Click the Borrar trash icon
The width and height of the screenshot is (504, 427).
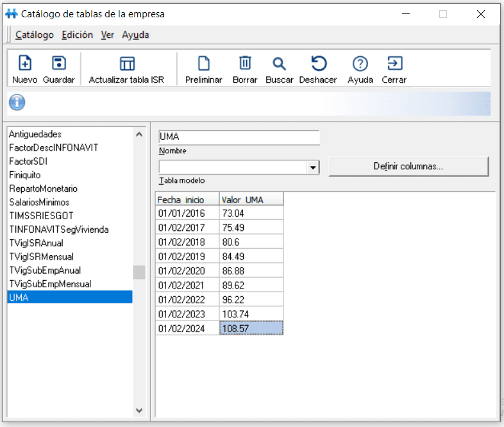245,63
